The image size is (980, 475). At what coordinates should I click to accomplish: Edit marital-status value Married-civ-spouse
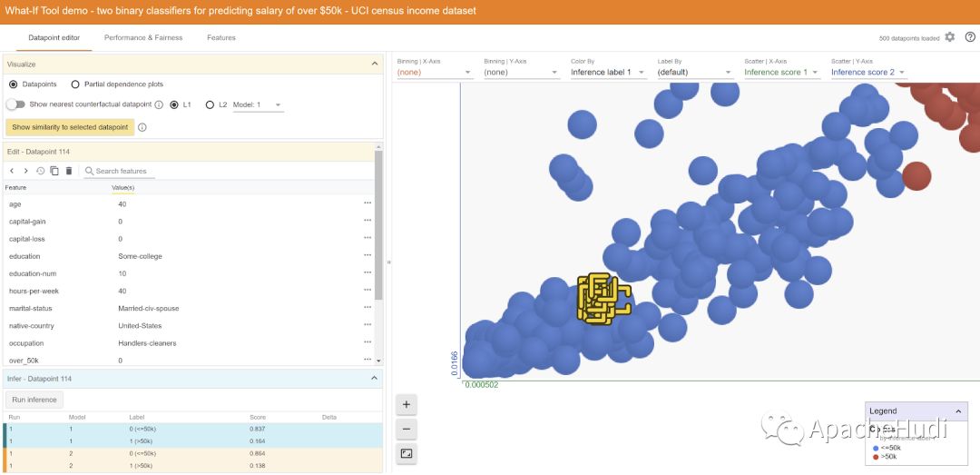148,308
